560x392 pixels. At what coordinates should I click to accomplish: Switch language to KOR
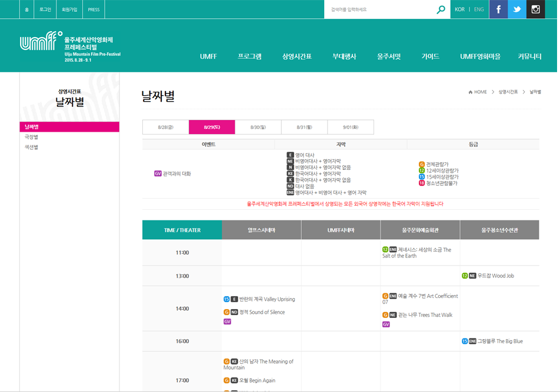coord(459,9)
